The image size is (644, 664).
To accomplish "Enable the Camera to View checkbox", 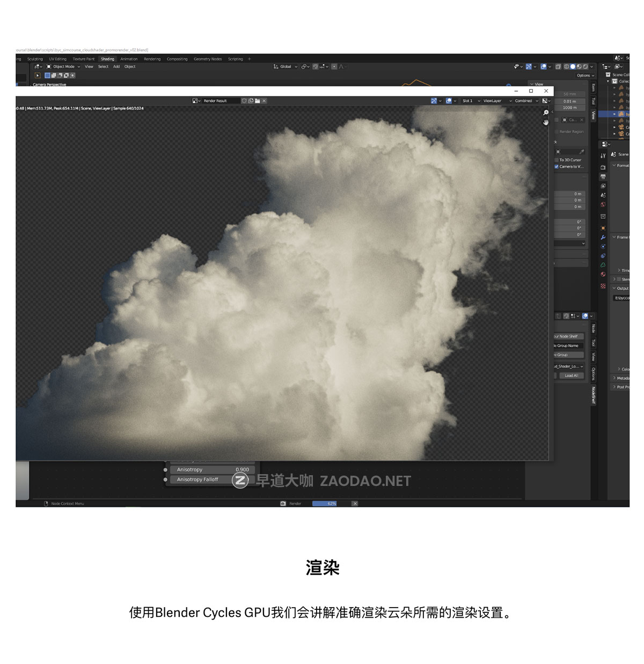I will click(557, 166).
